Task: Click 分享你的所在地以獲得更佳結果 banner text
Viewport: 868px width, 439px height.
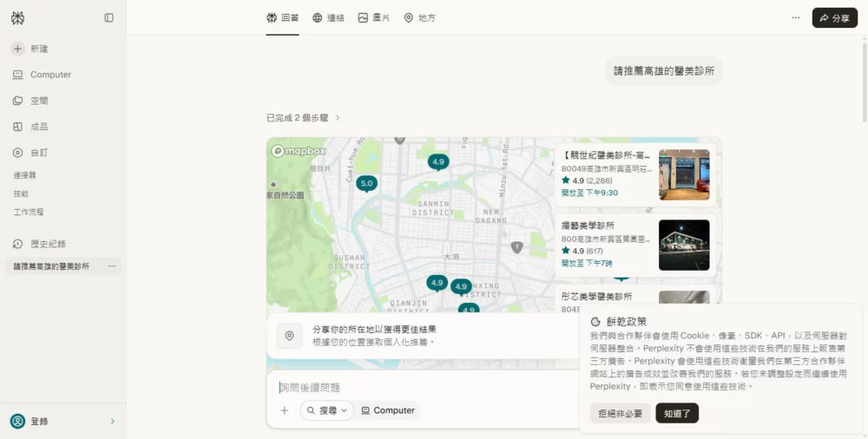Action: (x=375, y=330)
